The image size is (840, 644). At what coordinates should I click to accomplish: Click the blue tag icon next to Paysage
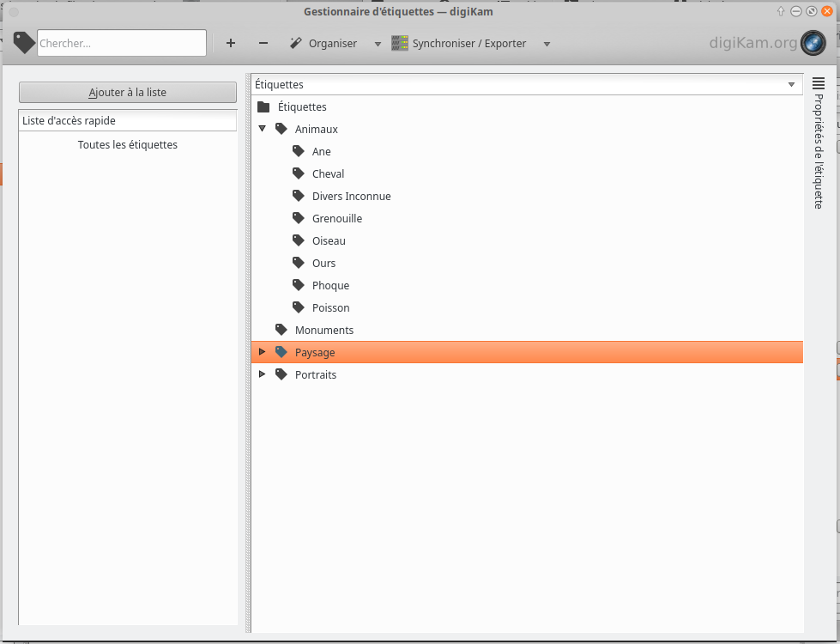[281, 352]
